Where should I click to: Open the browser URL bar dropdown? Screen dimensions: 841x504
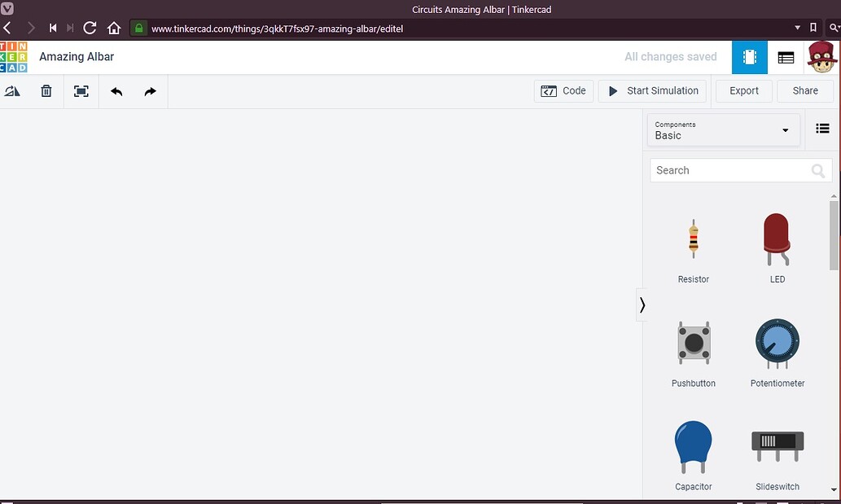pos(797,28)
